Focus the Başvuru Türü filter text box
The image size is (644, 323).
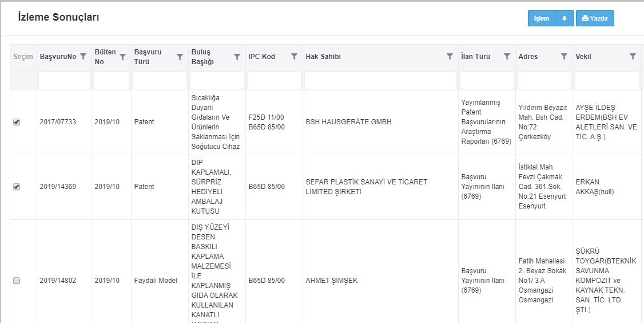(x=160, y=81)
